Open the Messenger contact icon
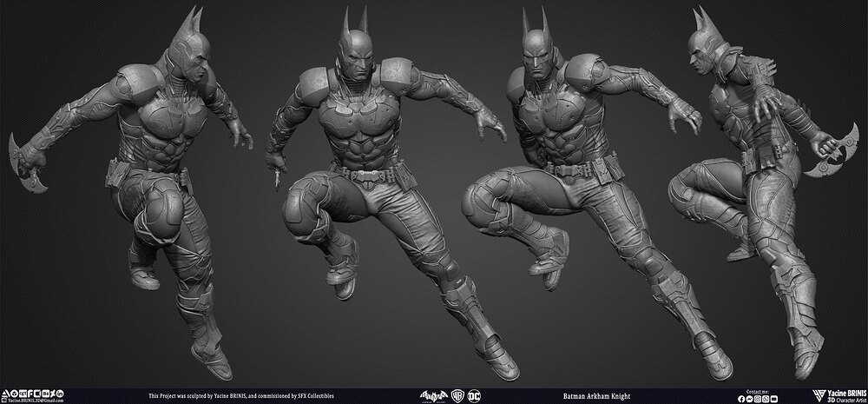Image resolution: width=868 pixels, height=404 pixels. pyautogui.click(x=750, y=399)
